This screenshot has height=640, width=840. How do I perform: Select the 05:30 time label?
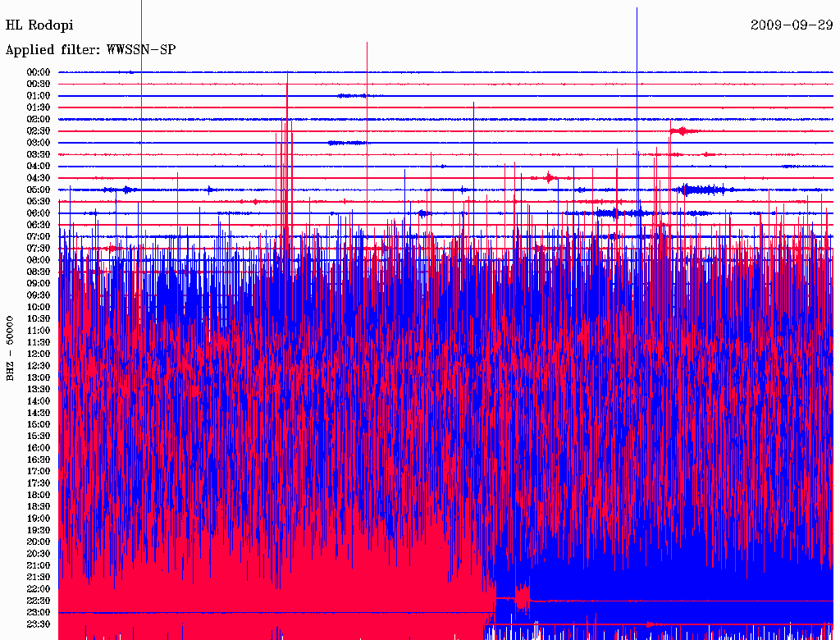click(39, 202)
